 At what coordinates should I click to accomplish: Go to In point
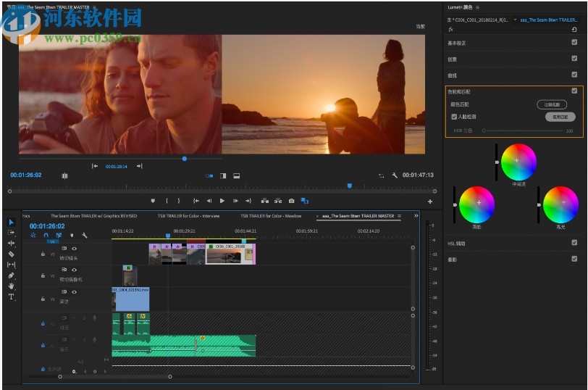pos(196,201)
